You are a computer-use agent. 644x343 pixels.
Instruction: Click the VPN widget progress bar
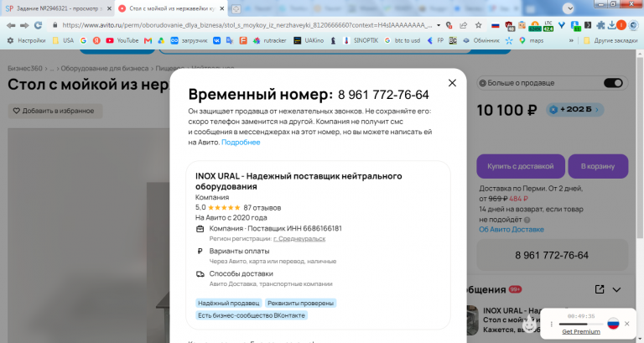581,324
